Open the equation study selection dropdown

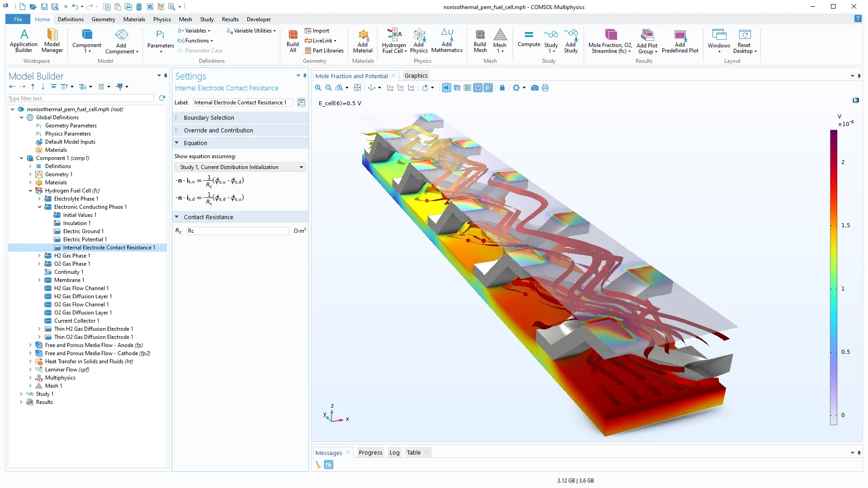(x=240, y=167)
